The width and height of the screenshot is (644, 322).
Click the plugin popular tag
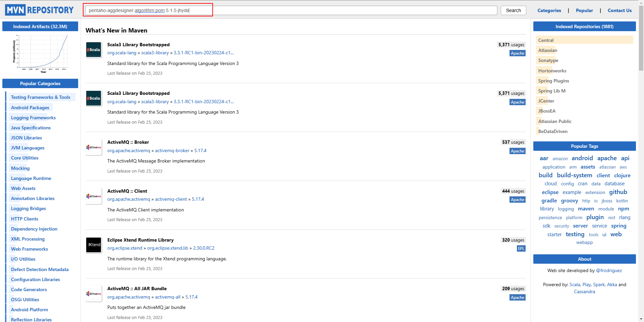(x=595, y=217)
